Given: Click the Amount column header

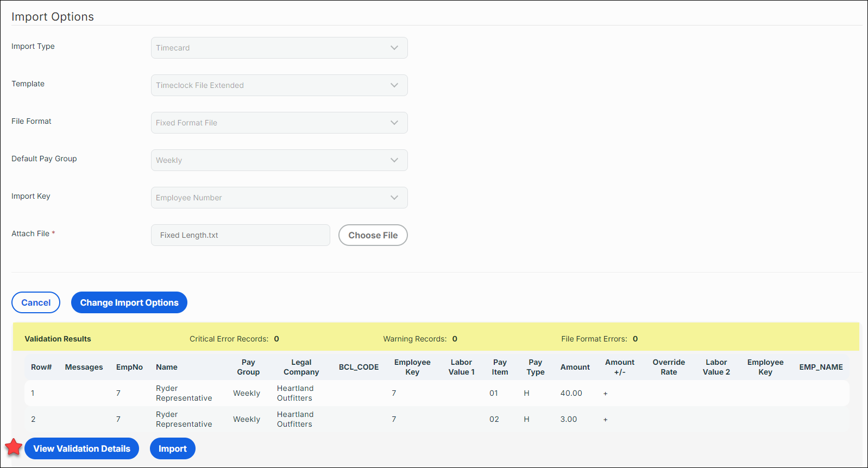Looking at the screenshot, I should 575,367.
